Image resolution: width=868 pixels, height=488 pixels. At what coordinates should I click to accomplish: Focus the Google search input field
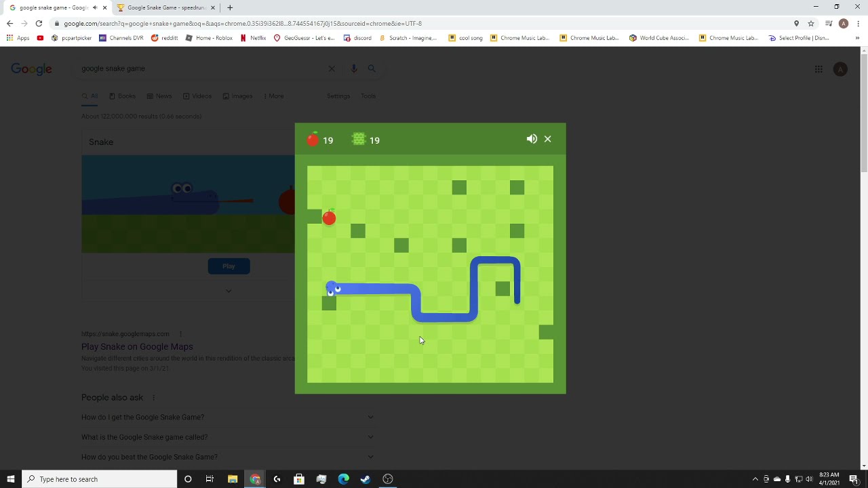click(200, 68)
